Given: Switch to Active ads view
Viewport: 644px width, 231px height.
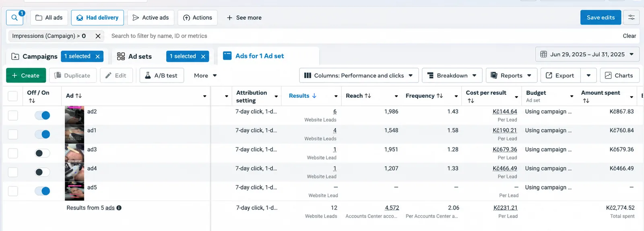Looking at the screenshot, I should [x=151, y=18].
